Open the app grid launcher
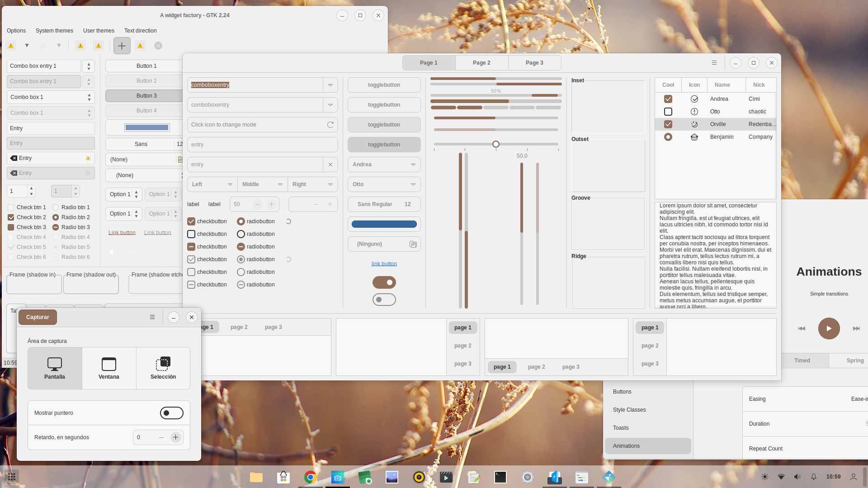 [x=12, y=477]
